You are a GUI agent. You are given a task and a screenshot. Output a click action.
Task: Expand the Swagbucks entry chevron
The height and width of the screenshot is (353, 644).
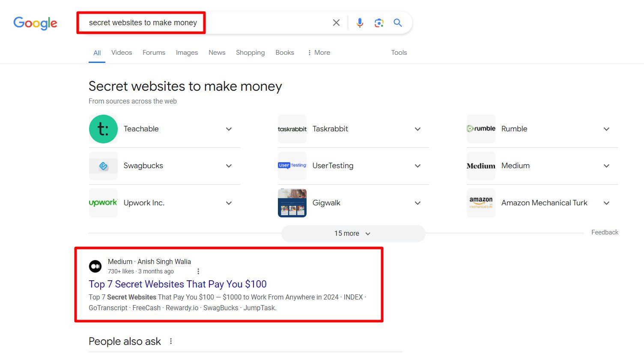tap(229, 166)
